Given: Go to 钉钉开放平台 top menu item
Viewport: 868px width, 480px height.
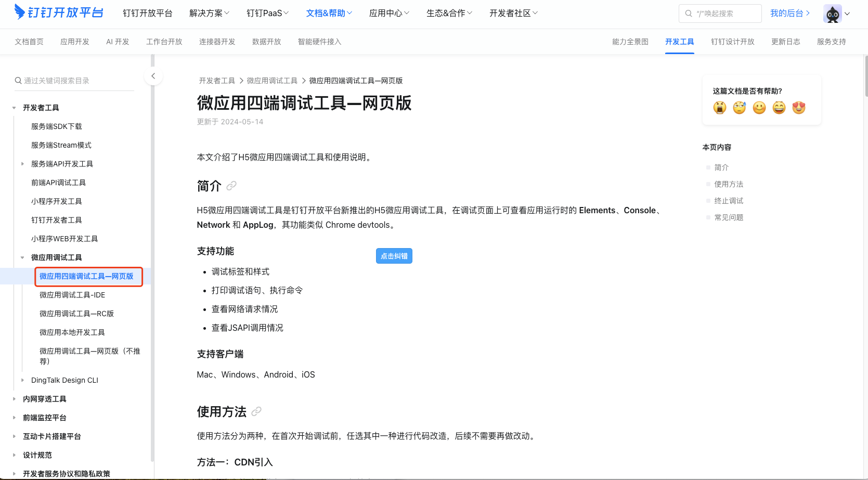Looking at the screenshot, I should tap(148, 13).
